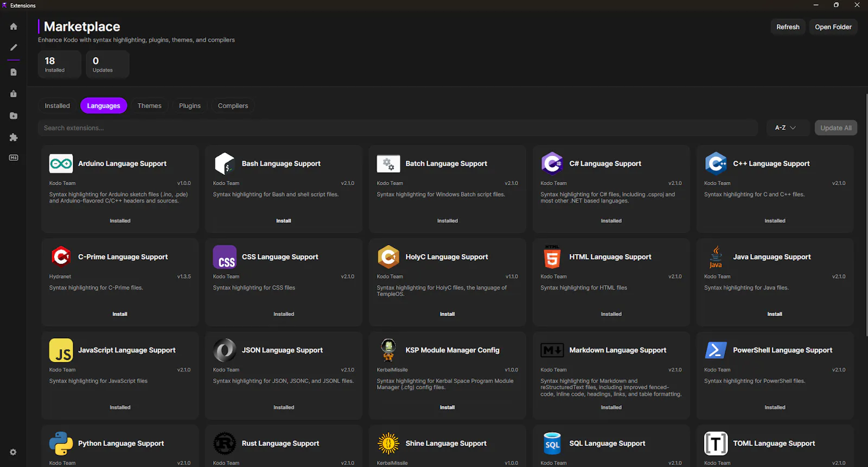Click the Refresh button
868x467 pixels.
(x=788, y=27)
